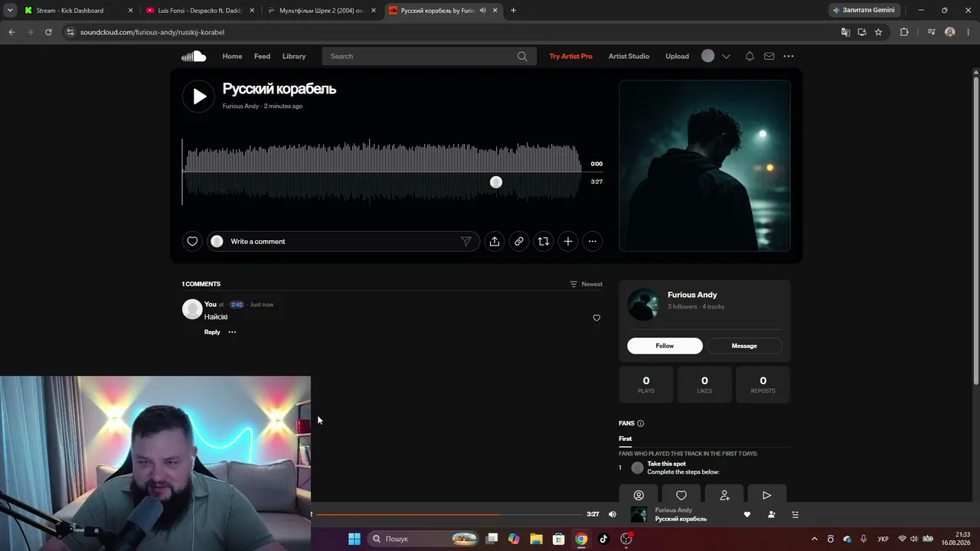The width and height of the screenshot is (980, 551).
Task: Open Artist Studio
Action: 629,56
